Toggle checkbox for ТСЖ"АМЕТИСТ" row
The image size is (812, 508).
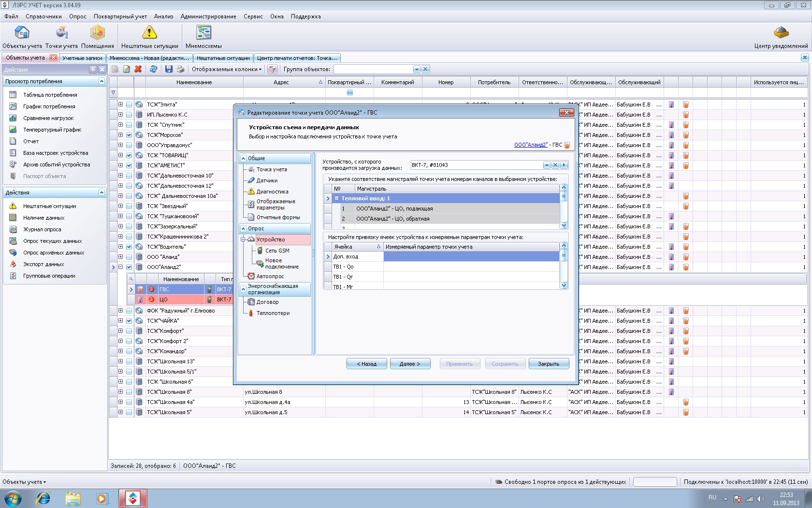click(x=129, y=165)
